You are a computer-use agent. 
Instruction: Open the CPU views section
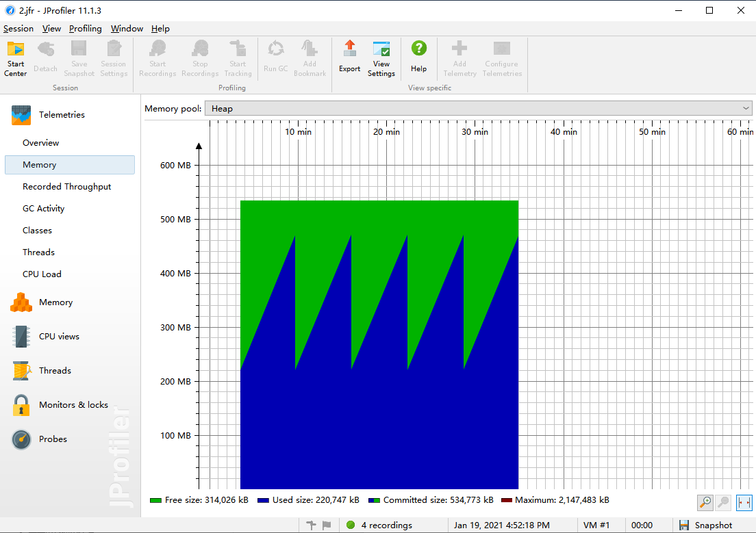pos(59,337)
